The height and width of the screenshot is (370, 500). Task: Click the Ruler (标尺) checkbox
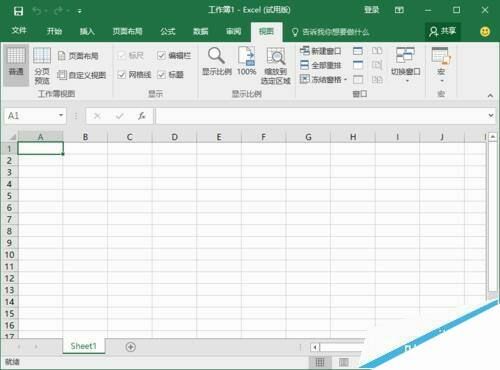point(122,55)
